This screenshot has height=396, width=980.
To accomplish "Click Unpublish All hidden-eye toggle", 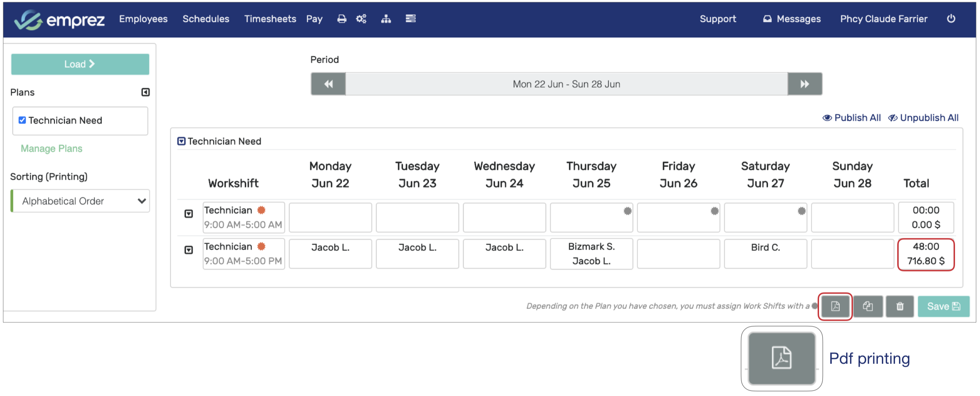I will (x=923, y=118).
